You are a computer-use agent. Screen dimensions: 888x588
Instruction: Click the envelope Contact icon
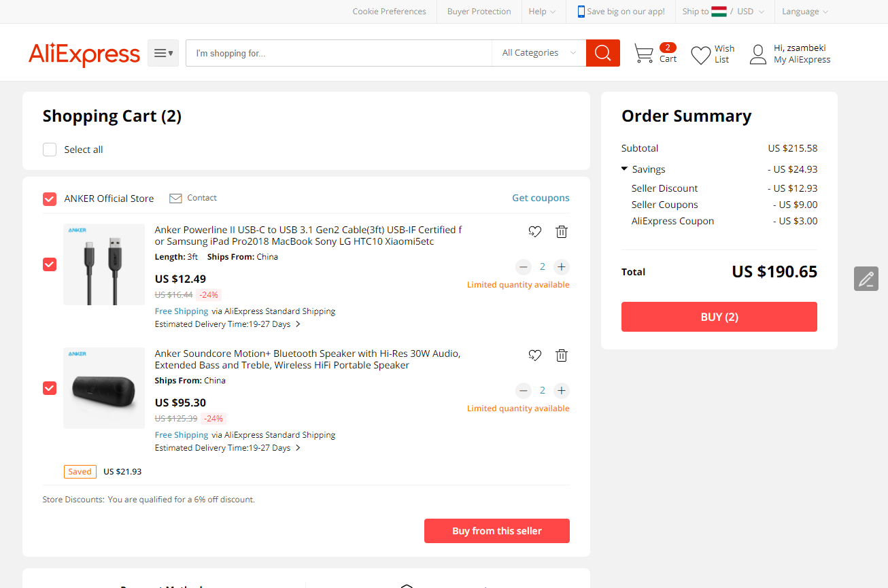tap(175, 198)
